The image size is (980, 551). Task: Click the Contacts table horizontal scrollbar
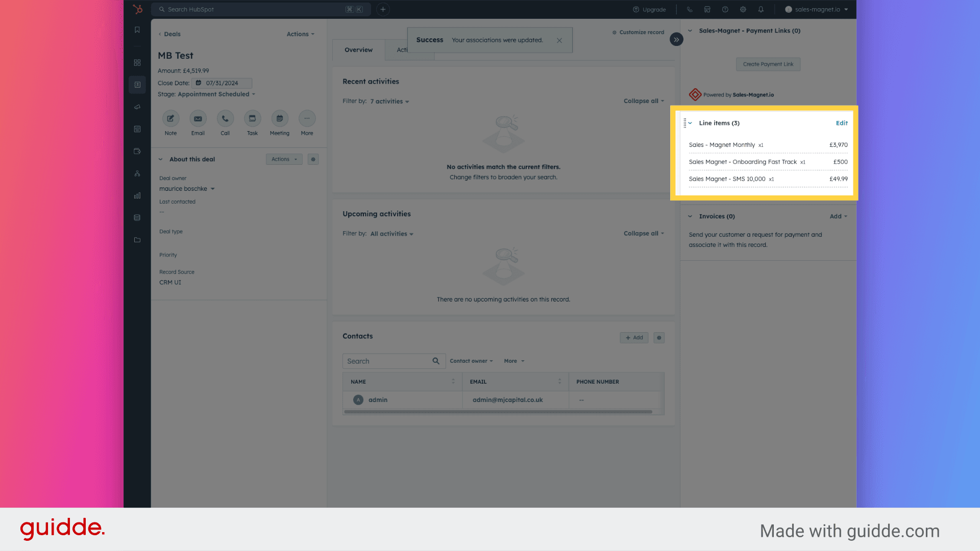[x=498, y=412]
